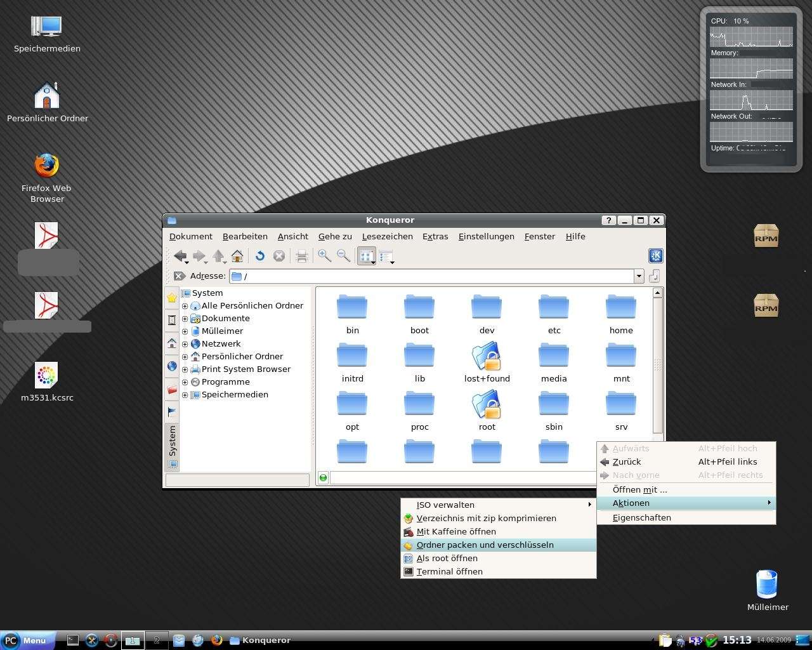The height and width of the screenshot is (650, 812).
Task: Expand Print System Browser tree node
Action: 185,369
